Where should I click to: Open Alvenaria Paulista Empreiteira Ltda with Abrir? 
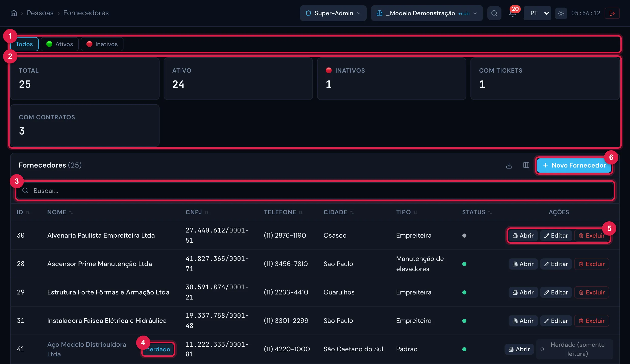pyautogui.click(x=523, y=236)
